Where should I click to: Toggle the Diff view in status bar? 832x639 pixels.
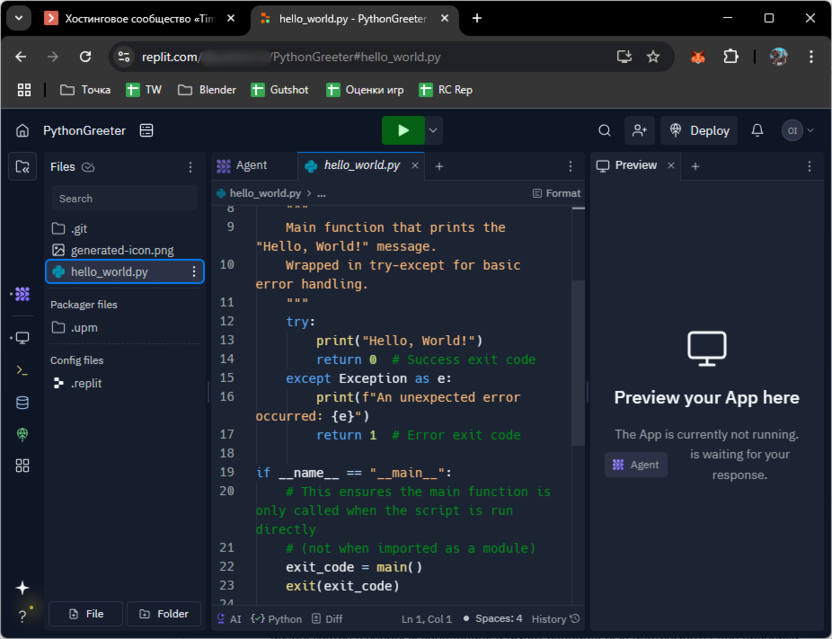[326, 619]
